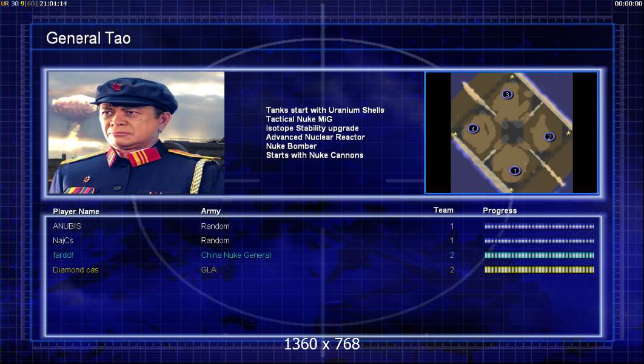Click the 00:00:00 timer at top right
644x364 pixels.
coord(628,4)
